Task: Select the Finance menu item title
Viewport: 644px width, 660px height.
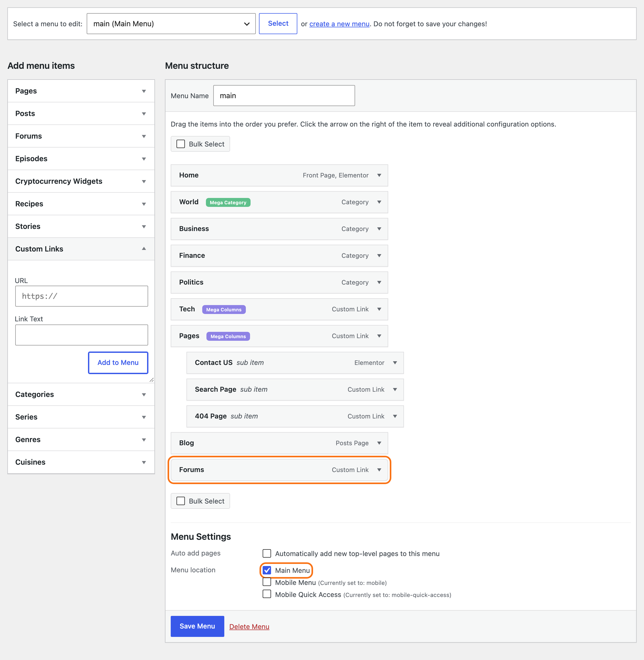Action: click(192, 256)
